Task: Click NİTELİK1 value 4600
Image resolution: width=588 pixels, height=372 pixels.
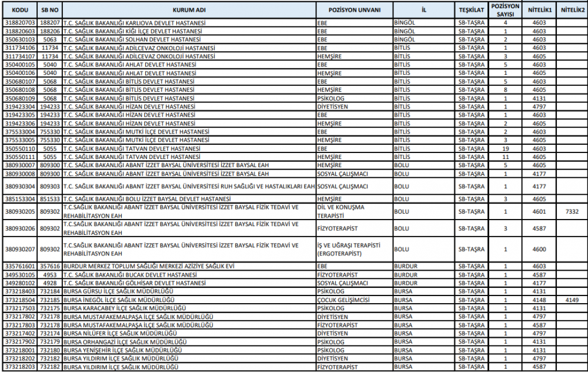Action: click(540, 249)
